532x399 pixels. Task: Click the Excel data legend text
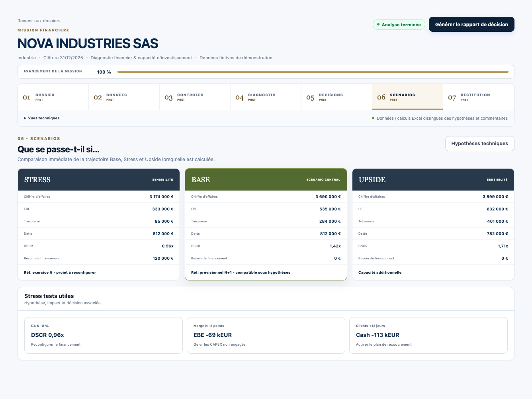(x=442, y=118)
